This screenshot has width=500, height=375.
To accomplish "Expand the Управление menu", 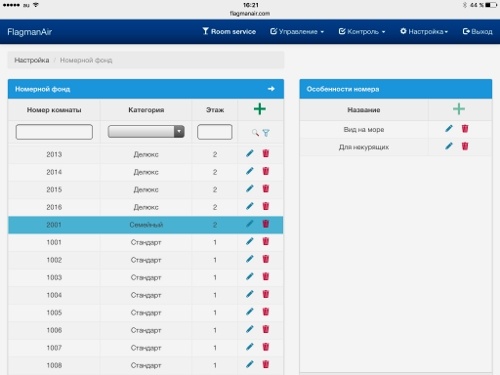I will 297,32.
